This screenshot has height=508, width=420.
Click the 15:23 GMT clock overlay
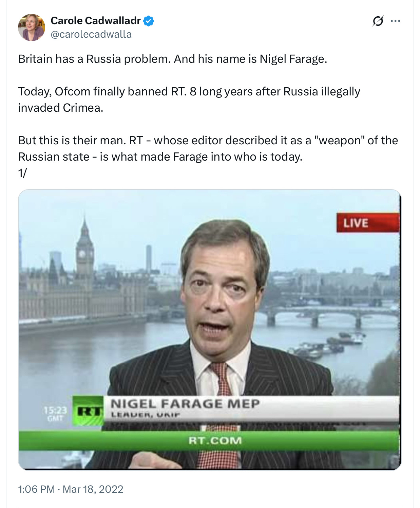click(x=55, y=414)
